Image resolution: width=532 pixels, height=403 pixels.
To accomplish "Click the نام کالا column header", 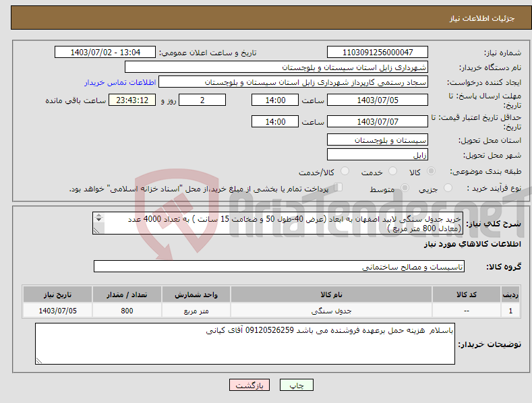I will pyautogui.click(x=331, y=294).
